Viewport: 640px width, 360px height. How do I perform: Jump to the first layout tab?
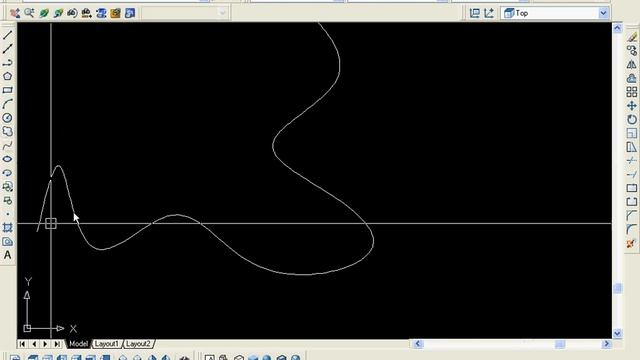tap(22, 344)
